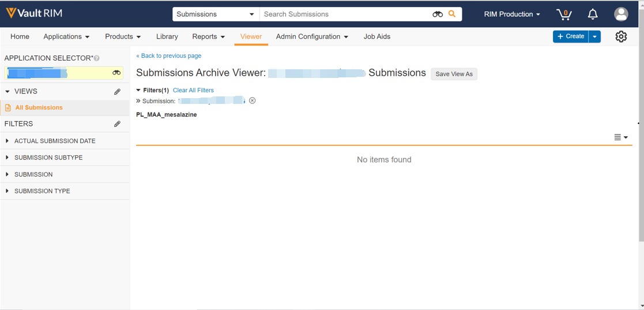Click binoculars in Application Selector field
The image size is (644, 310).
point(116,73)
